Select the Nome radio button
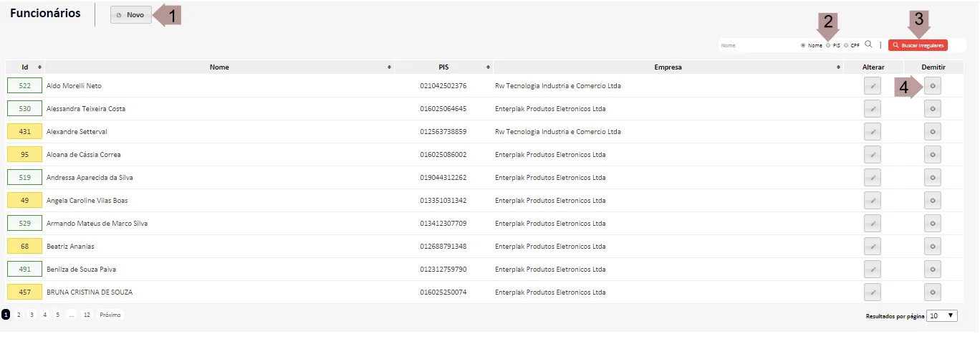The width and height of the screenshot is (980, 357). pyautogui.click(x=803, y=45)
